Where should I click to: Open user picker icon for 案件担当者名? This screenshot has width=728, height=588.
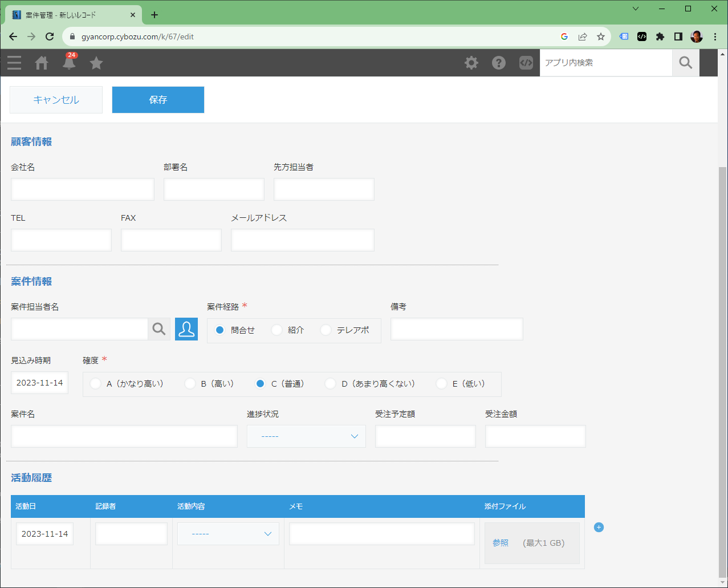click(x=186, y=329)
